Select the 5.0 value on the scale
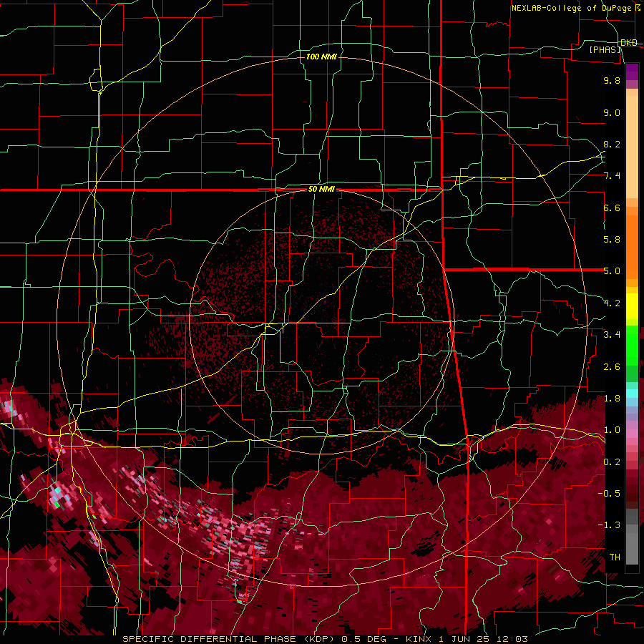Viewport: 644px width, 644px height. pyautogui.click(x=612, y=271)
